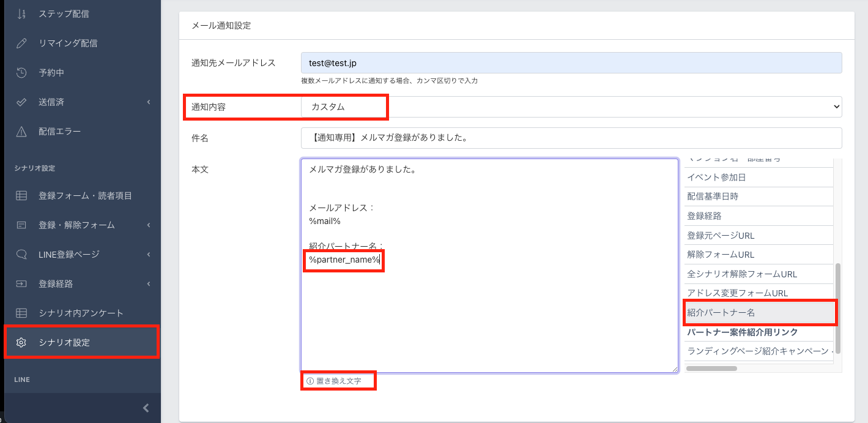Image resolution: width=868 pixels, height=423 pixels.
Task: Click the clock icon for 予約中
Action: pyautogui.click(x=21, y=72)
